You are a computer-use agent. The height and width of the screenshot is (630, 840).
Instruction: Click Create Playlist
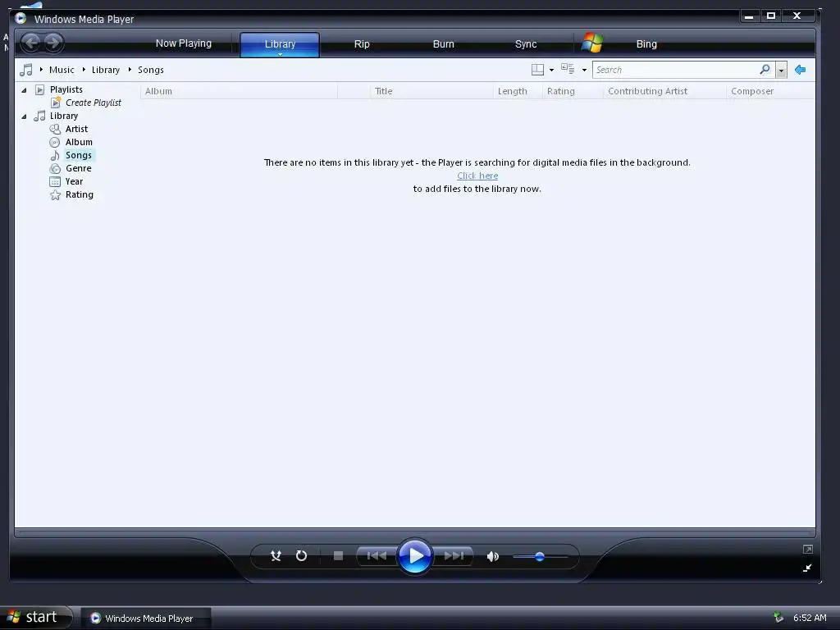coord(94,103)
